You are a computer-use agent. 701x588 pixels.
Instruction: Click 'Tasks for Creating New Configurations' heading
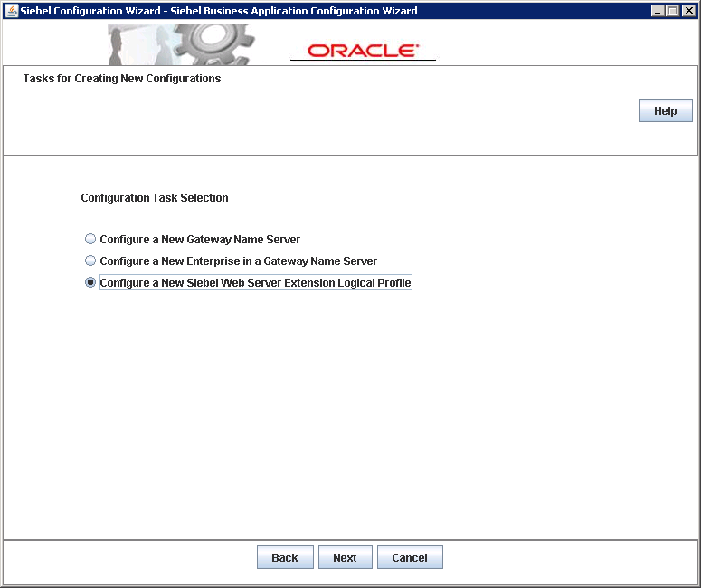pyautogui.click(x=122, y=79)
